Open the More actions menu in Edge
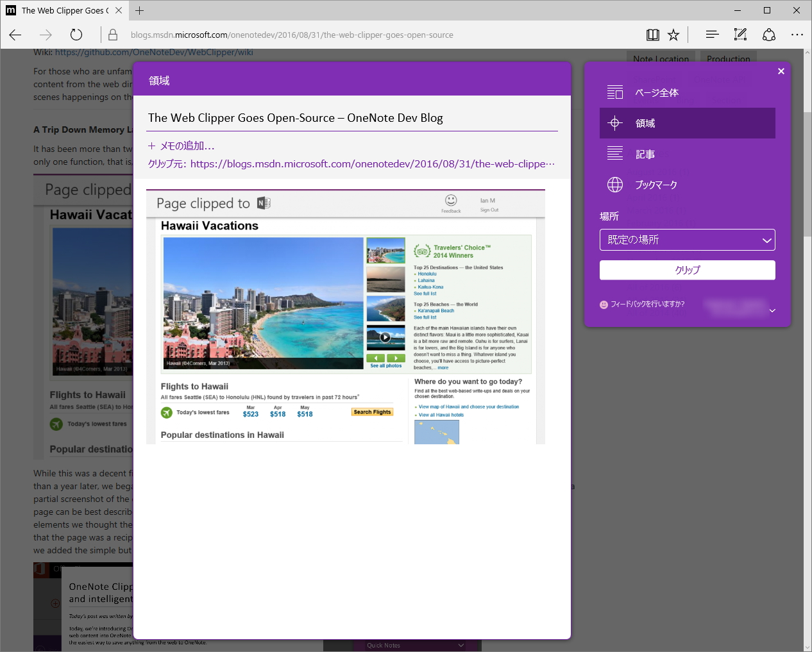Screen dimensions: 812x652 tap(797, 35)
